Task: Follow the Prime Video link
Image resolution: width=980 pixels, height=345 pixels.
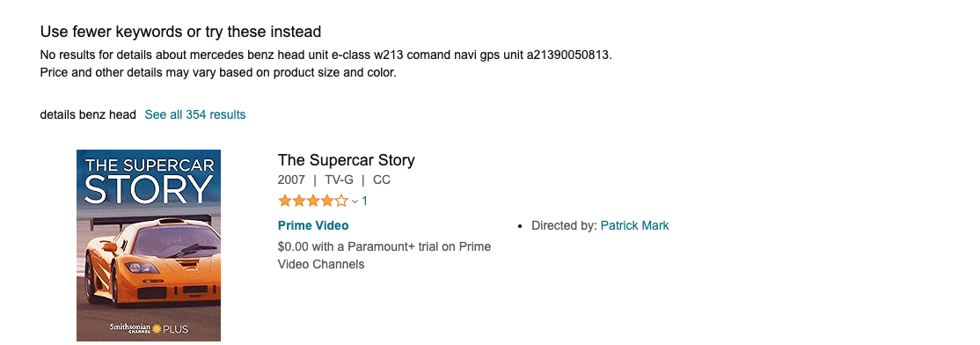Action: (313, 225)
